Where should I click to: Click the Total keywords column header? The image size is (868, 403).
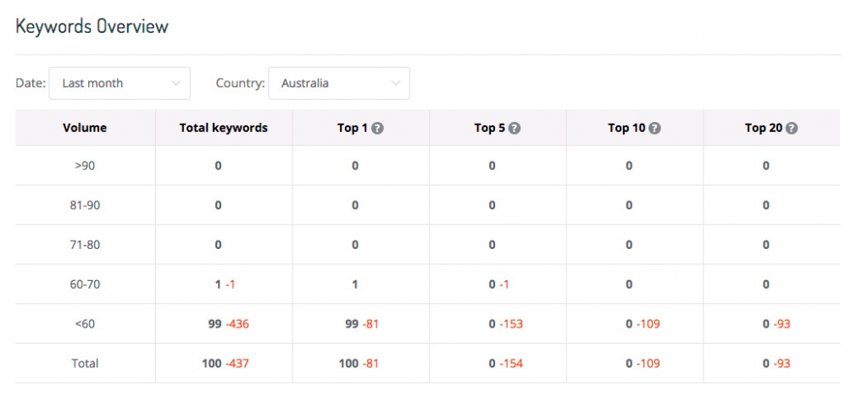224,128
